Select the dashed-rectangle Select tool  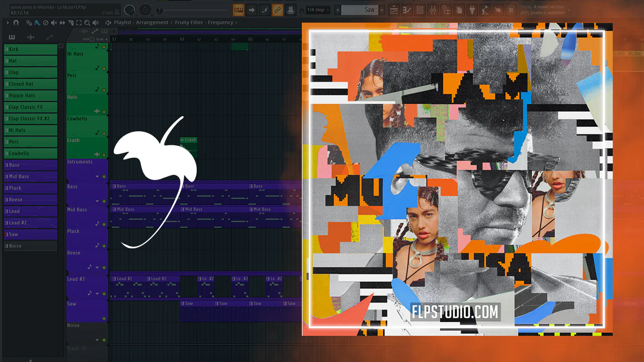pyautogui.click(x=79, y=23)
